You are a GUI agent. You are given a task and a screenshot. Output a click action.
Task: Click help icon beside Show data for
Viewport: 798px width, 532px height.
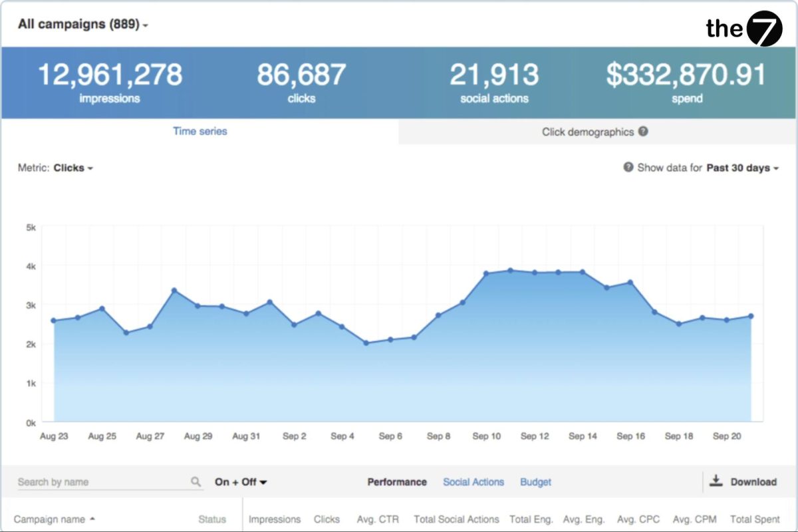[x=628, y=168]
